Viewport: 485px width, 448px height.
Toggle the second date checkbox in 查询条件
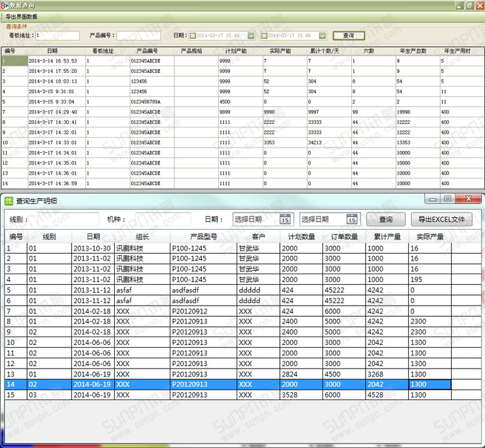pos(265,35)
